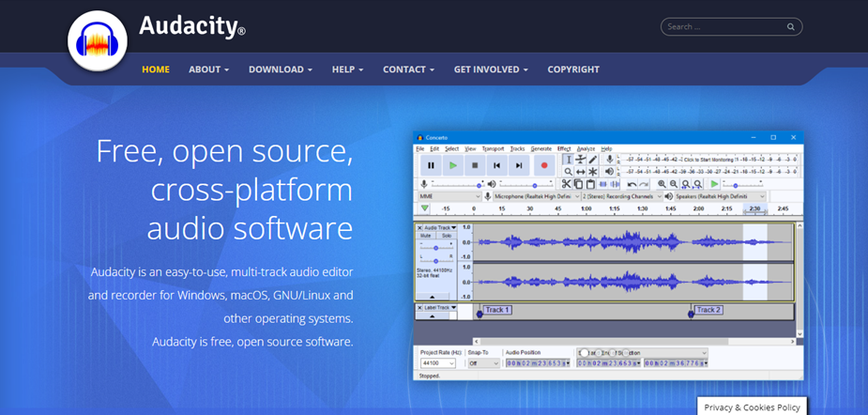This screenshot has height=415, width=868.
Task: Toggle the Mute button on Audio Track
Action: coord(426,237)
